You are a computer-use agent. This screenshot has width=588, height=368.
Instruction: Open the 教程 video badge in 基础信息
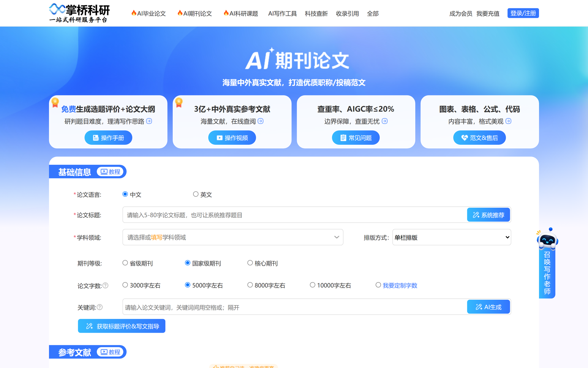click(x=110, y=172)
